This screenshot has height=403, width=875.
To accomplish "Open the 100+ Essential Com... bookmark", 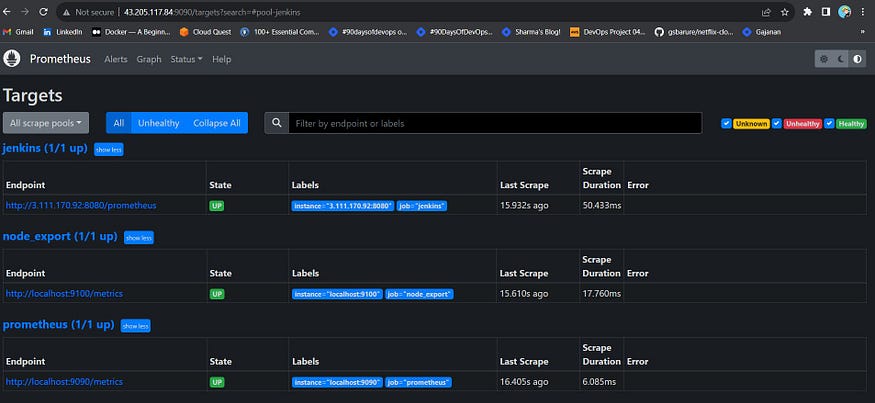I will point(280,32).
